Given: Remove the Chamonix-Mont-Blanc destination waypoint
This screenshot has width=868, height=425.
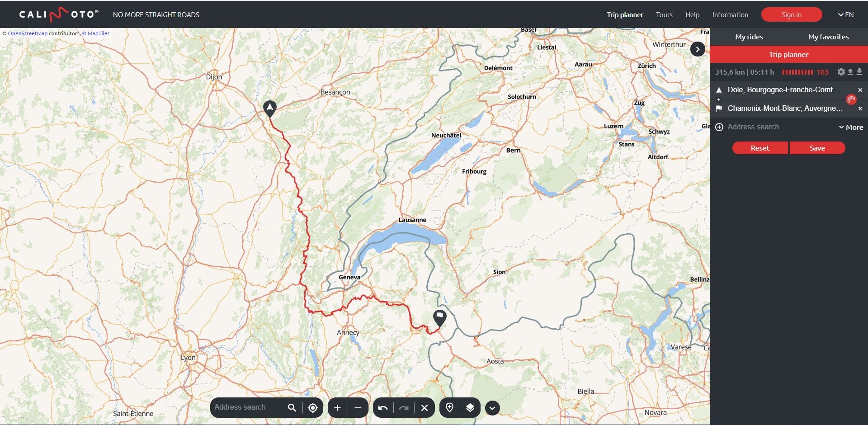Looking at the screenshot, I should pyautogui.click(x=860, y=109).
